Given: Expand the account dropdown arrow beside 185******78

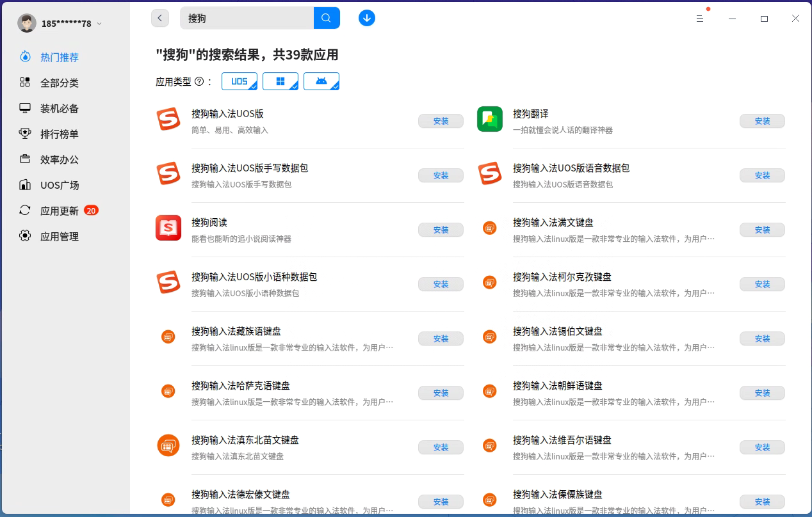Looking at the screenshot, I should [x=99, y=24].
